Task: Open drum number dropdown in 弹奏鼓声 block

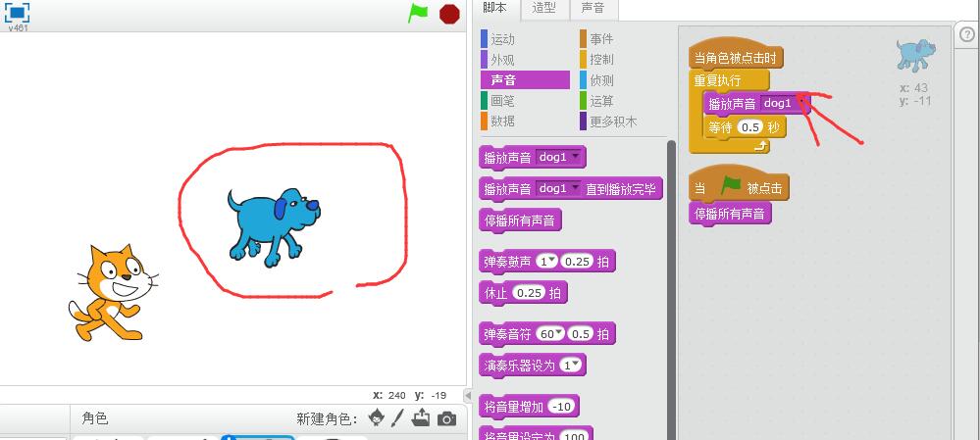Action: click(552, 262)
